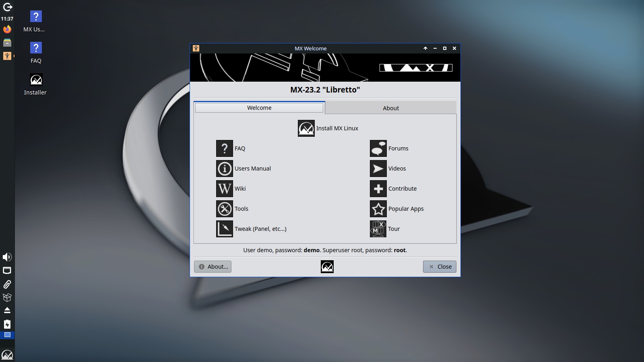Open the MX Welcome window menu icon in the title bar
Viewport: 644px width, 362px height.
pos(196,48)
